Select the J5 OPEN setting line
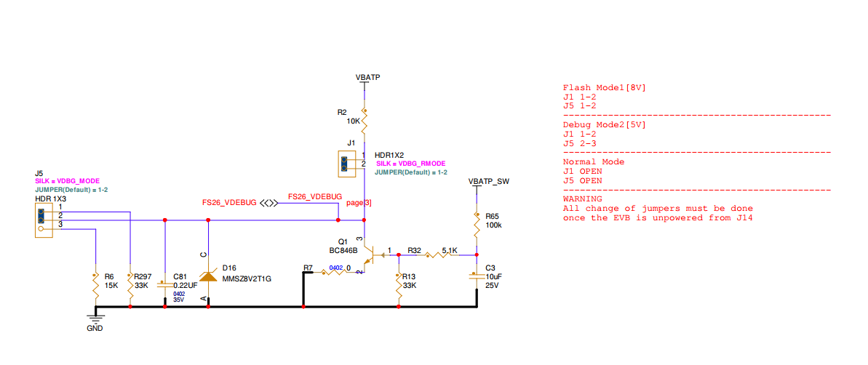The image size is (868, 365). tap(582, 180)
